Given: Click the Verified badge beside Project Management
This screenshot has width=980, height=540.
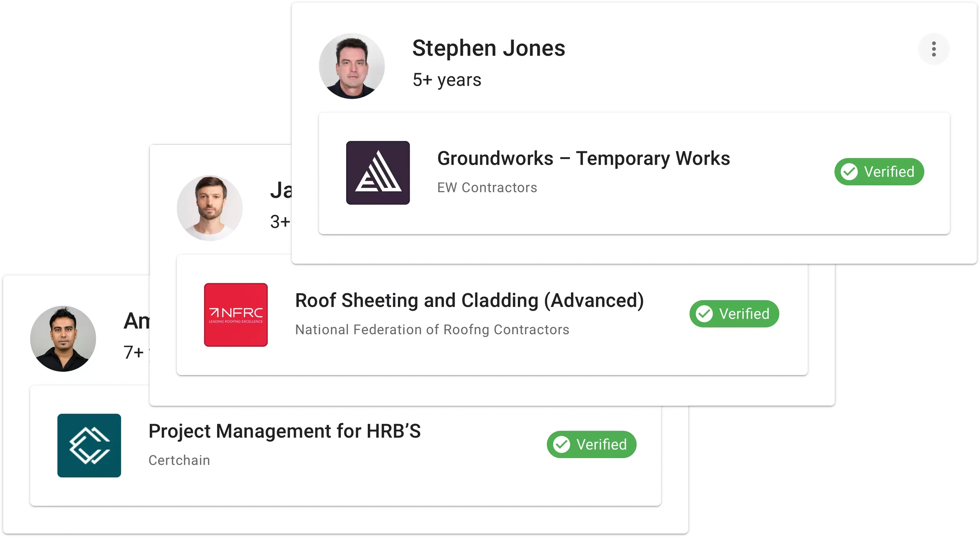Looking at the screenshot, I should tap(592, 444).
